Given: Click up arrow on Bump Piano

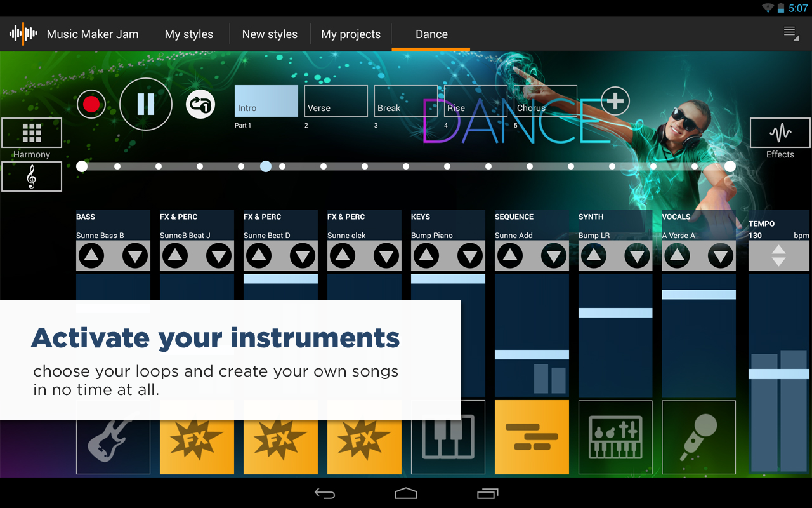Looking at the screenshot, I should coord(426,256).
